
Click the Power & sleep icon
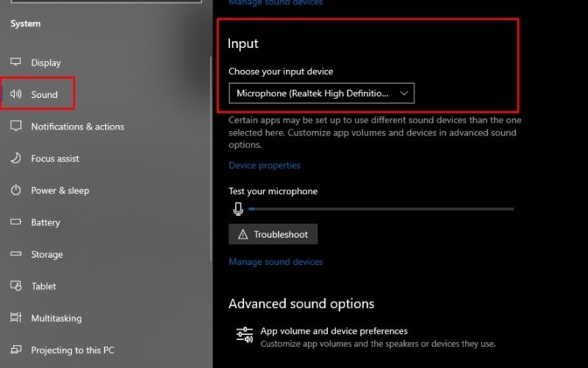click(x=15, y=191)
